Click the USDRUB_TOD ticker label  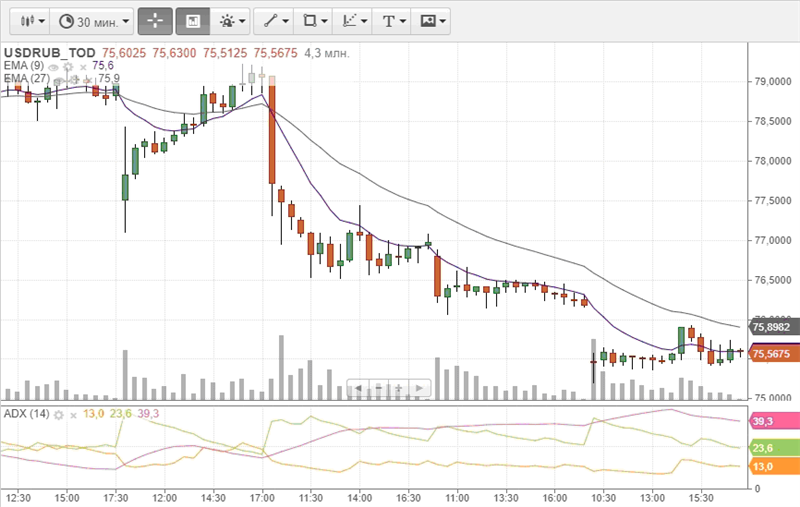49,53
